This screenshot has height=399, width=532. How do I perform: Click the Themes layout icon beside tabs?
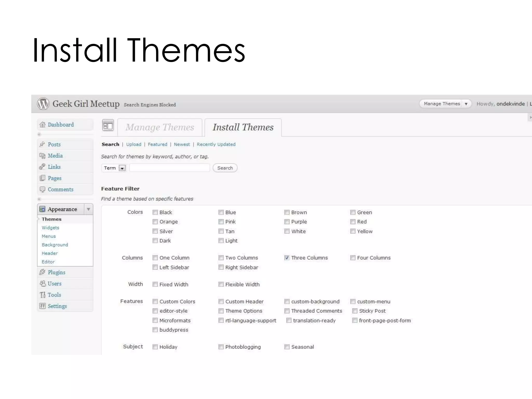click(x=108, y=126)
